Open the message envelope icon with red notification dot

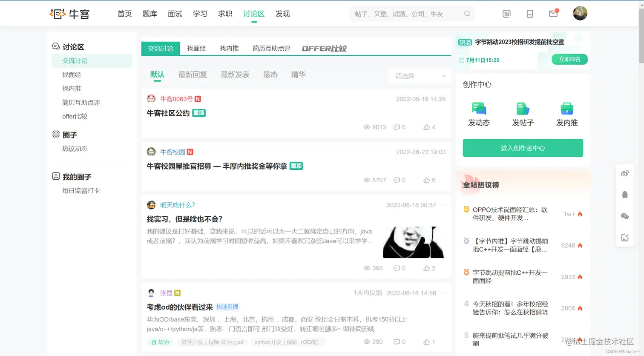pos(553,14)
